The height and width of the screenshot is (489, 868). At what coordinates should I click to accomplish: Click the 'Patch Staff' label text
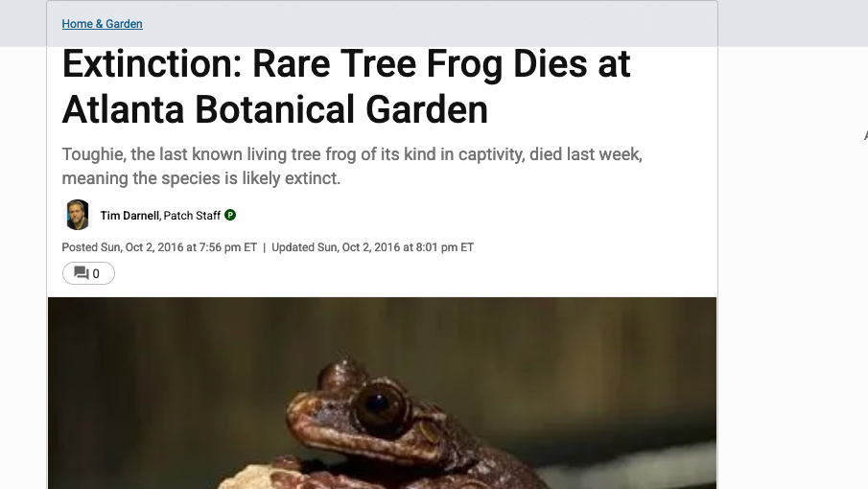(193, 216)
